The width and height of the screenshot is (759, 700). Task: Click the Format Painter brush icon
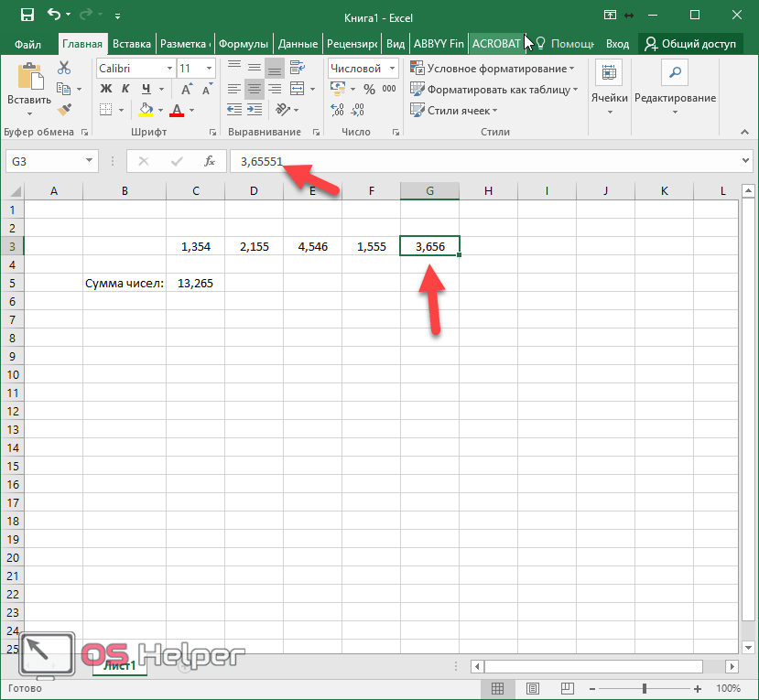click(64, 109)
